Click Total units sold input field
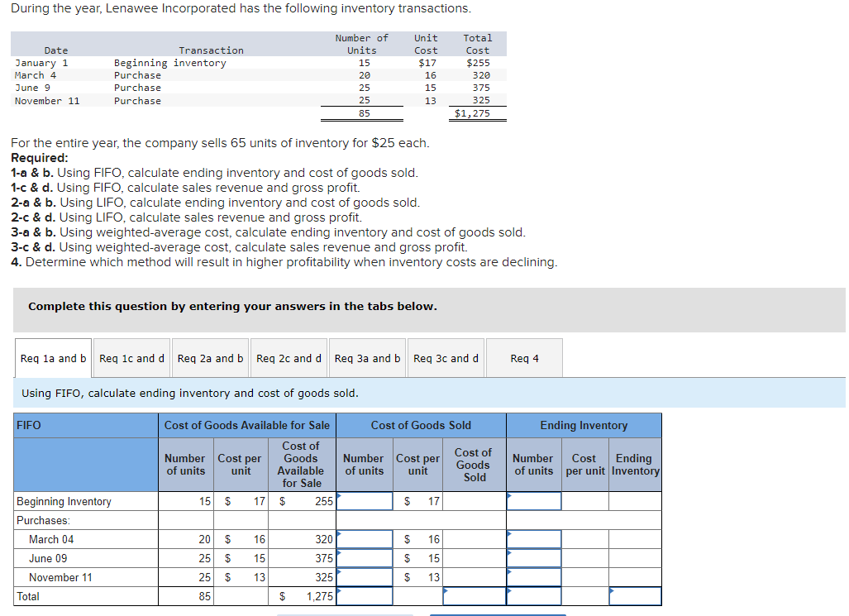This screenshot has height=616, width=849. click(365, 596)
